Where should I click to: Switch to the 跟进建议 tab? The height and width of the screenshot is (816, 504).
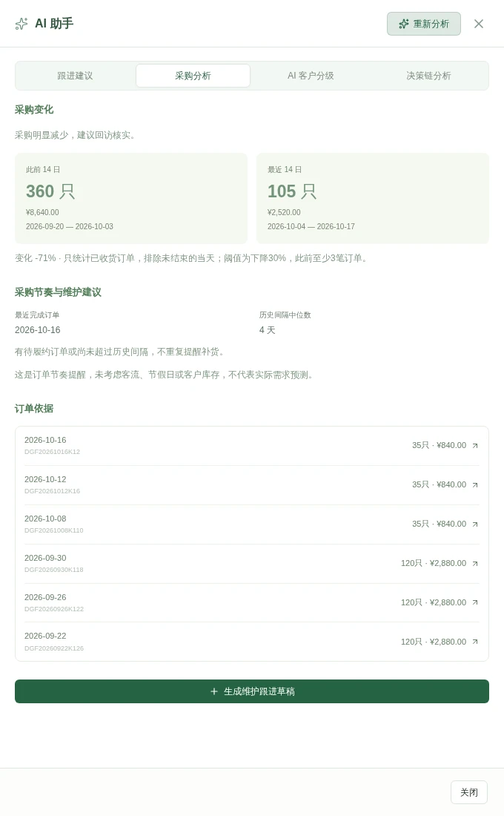point(76,76)
